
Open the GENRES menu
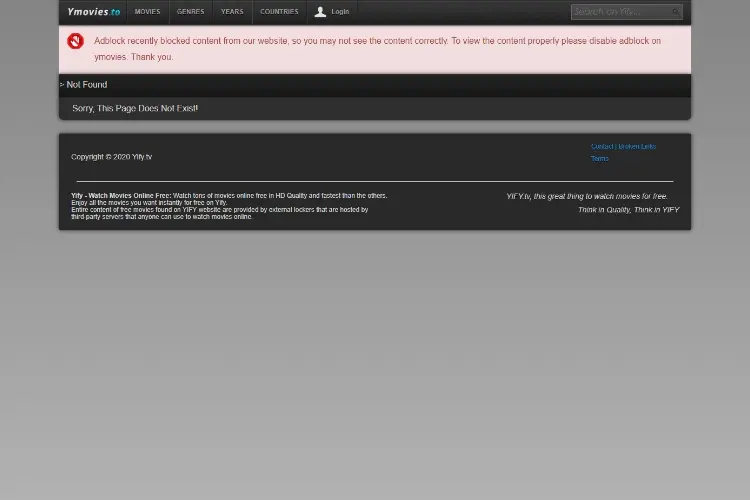click(x=190, y=11)
